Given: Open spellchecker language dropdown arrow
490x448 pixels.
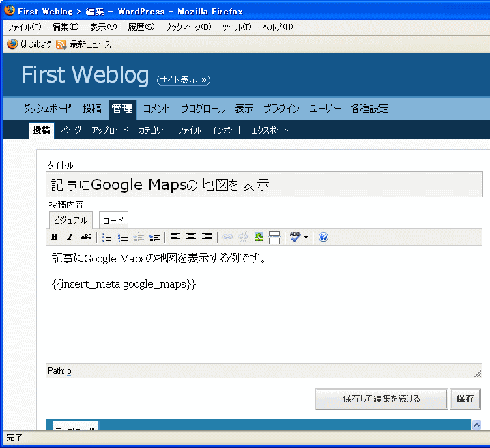Looking at the screenshot, I should point(306,237).
